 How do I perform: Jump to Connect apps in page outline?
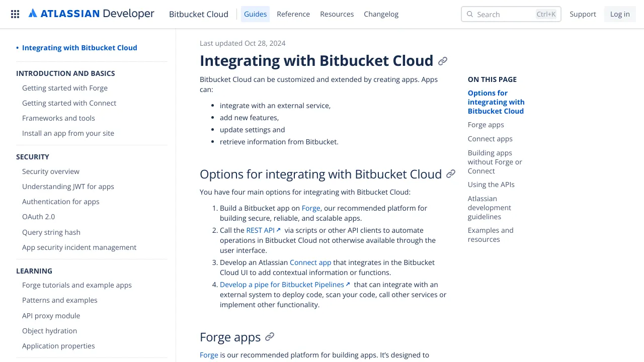click(x=490, y=139)
